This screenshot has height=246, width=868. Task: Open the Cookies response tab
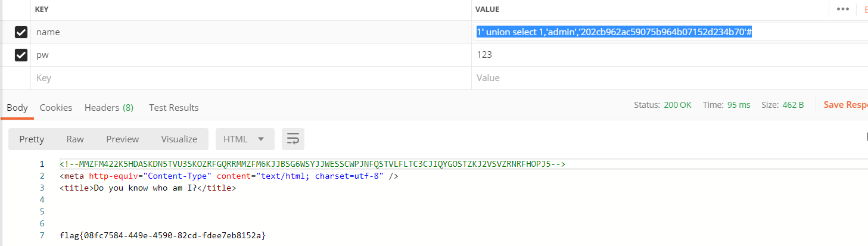click(56, 107)
